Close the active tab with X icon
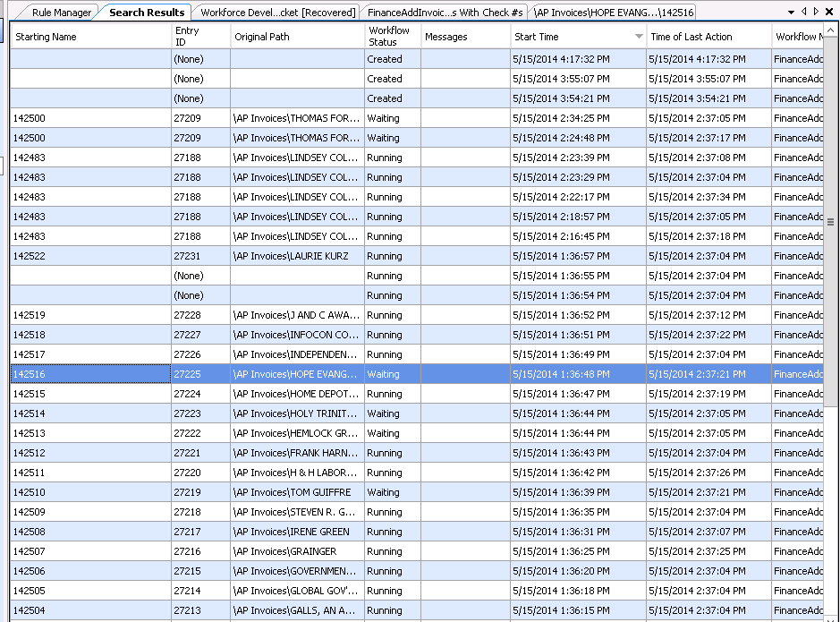Screen dimensions: 840x622 [x=828, y=12]
